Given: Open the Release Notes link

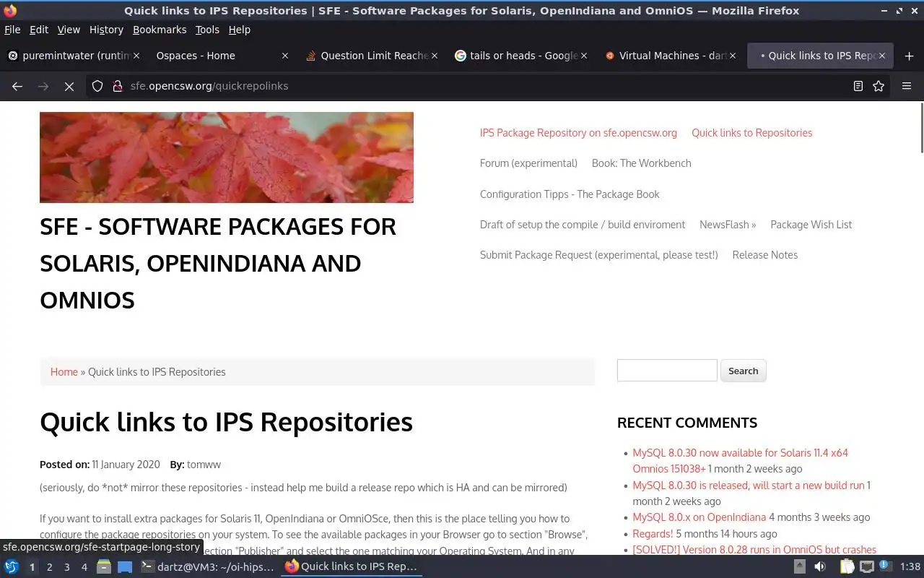Looking at the screenshot, I should (x=764, y=255).
